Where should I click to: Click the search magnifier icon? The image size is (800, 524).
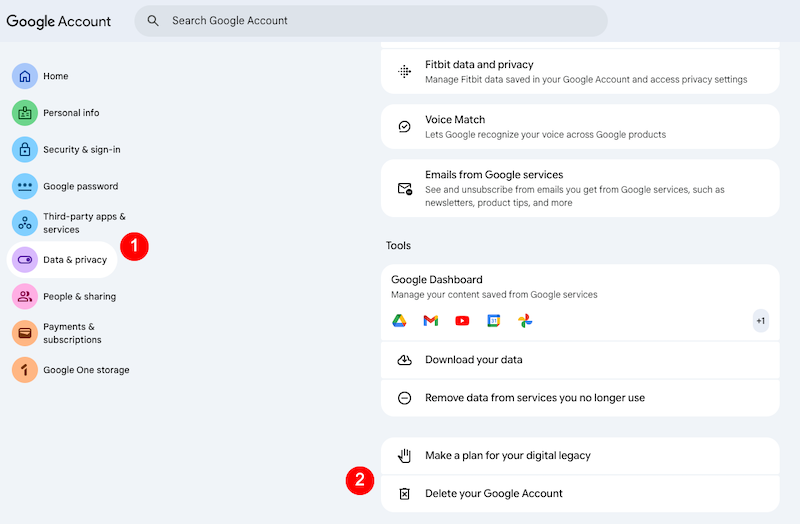point(153,20)
